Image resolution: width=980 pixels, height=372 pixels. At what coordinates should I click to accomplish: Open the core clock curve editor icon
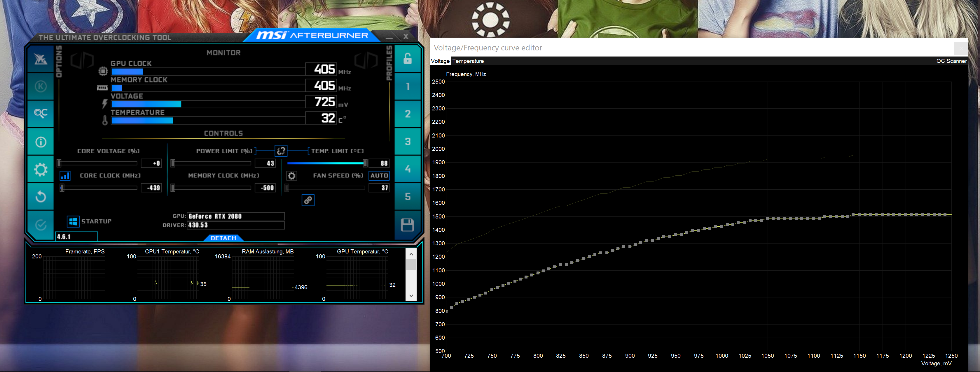65,176
